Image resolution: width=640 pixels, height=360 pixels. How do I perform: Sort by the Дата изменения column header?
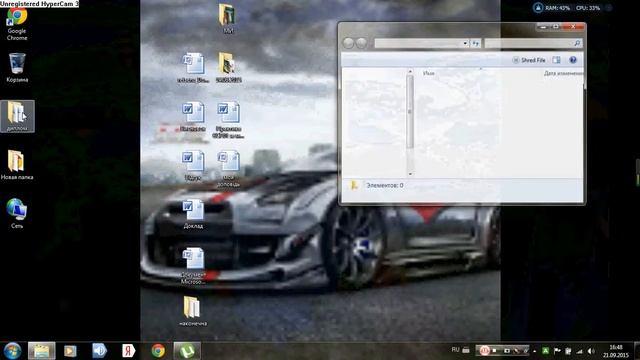point(563,73)
